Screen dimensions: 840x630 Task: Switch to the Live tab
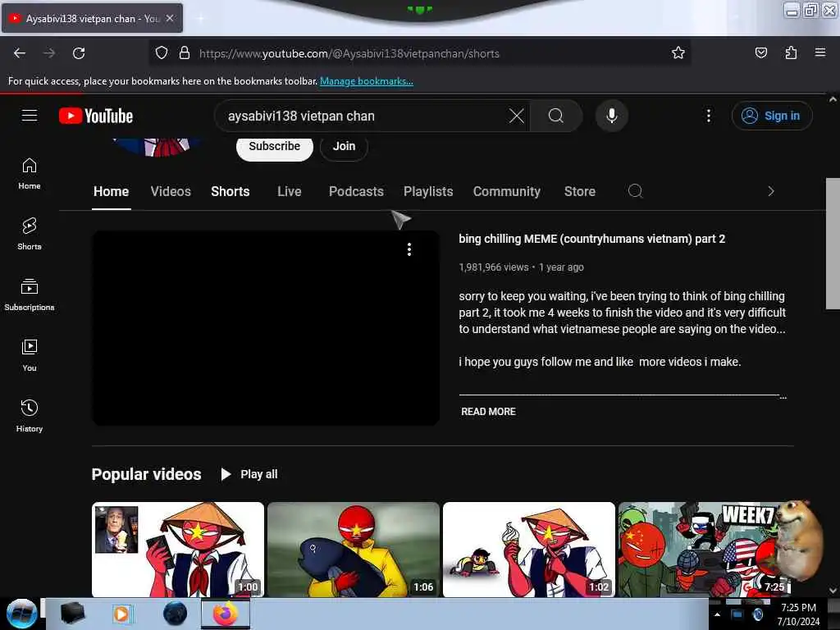click(x=290, y=191)
